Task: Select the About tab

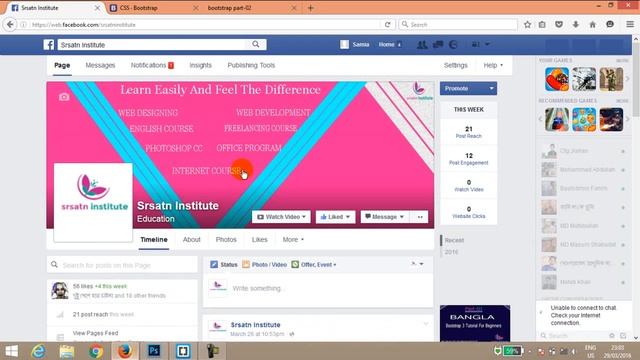Action: (191, 240)
